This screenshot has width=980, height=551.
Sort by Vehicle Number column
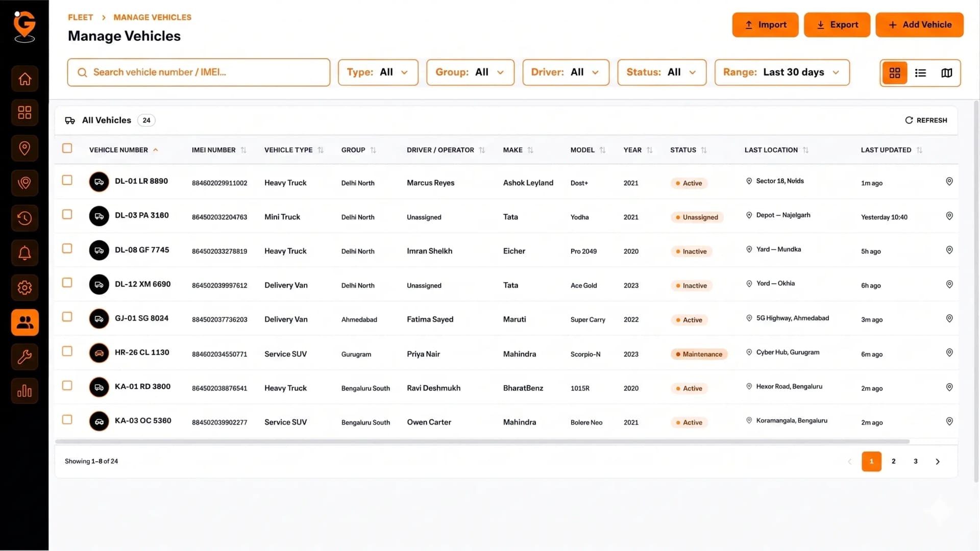click(x=124, y=150)
